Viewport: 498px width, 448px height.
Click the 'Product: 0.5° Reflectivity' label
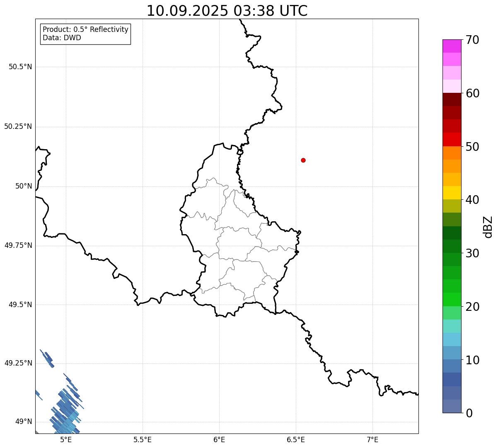tap(85, 30)
